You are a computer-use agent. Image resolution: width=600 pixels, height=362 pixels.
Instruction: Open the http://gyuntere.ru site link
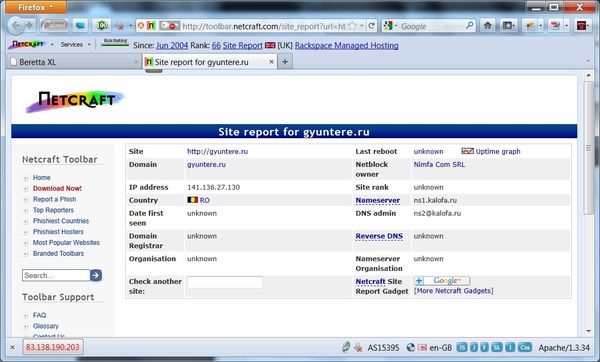click(217, 151)
